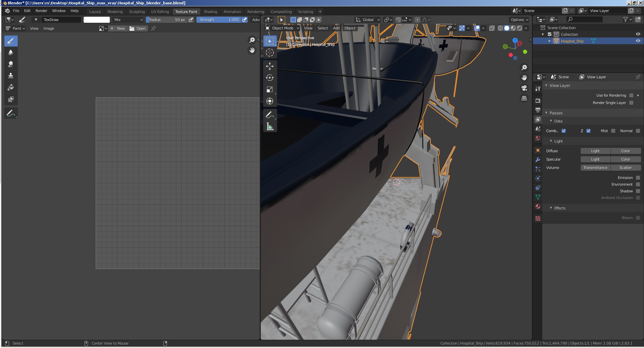The width and height of the screenshot is (644, 348).
Task: Click the Transmittance volume button
Action: tap(595, 168)
